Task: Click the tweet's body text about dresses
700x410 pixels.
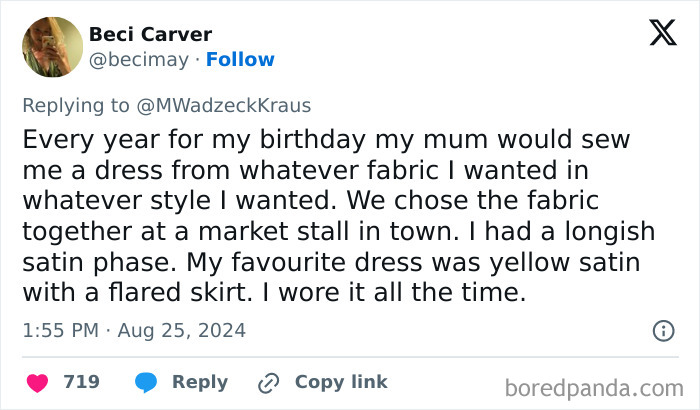Action: [340, 215]
